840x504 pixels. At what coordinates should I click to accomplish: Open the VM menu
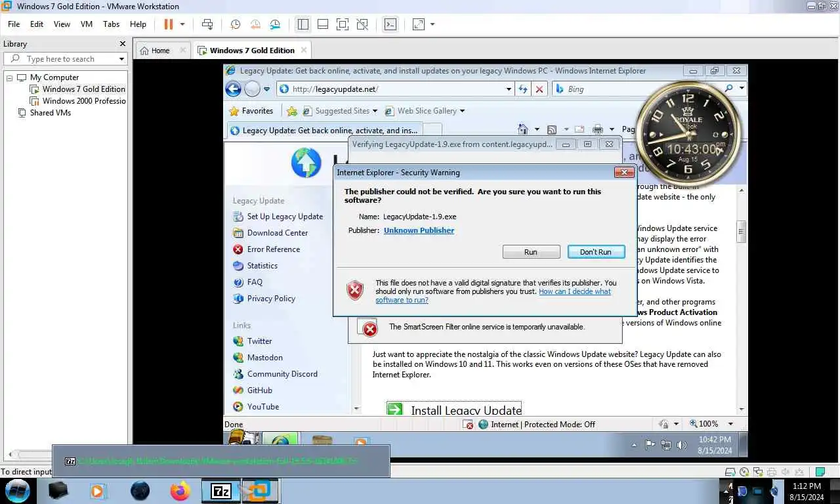pyautogui.click(x=87, y=24)
